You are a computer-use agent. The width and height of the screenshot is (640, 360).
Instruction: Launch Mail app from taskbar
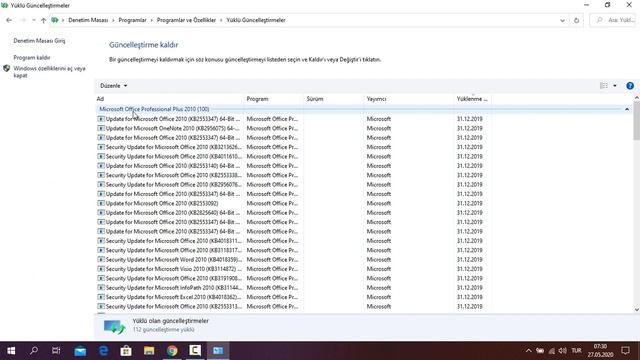click(x=80, y=351)
